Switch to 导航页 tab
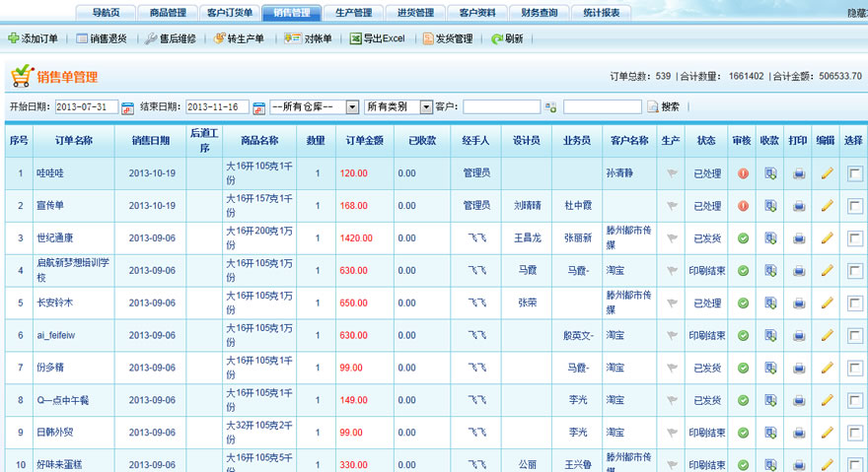 pyautogui.click(x=106, y=13)
